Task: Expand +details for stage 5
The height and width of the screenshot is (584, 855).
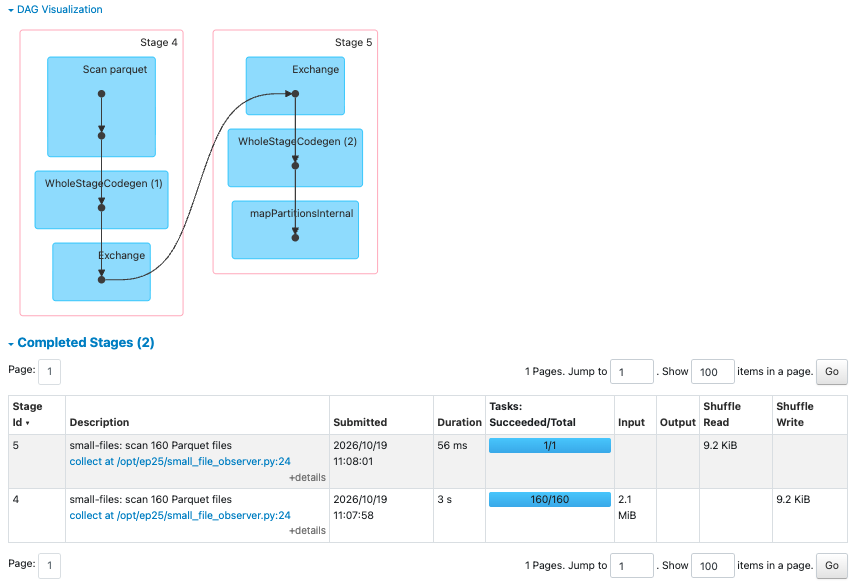Action: click(x=307, y=478)
